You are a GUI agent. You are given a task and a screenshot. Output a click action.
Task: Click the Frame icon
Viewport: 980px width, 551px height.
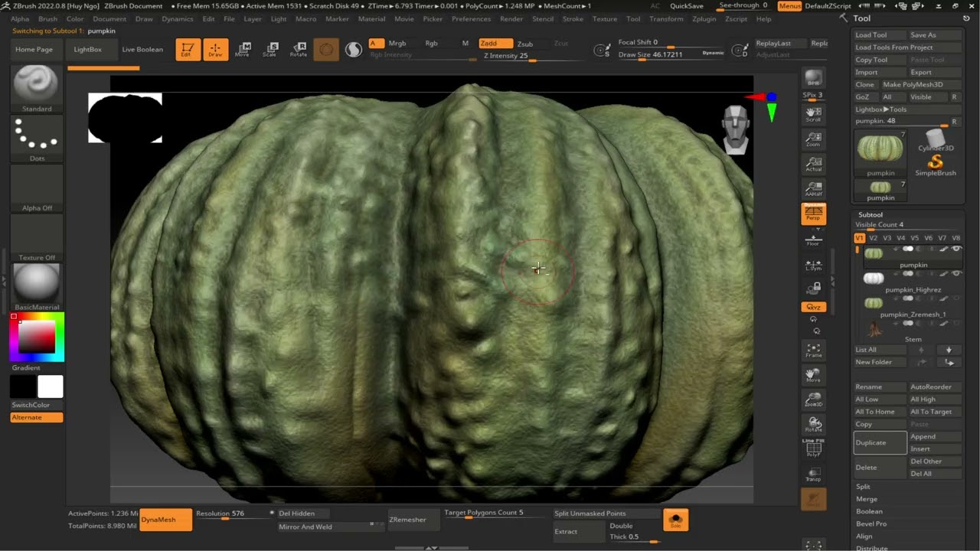813,350
